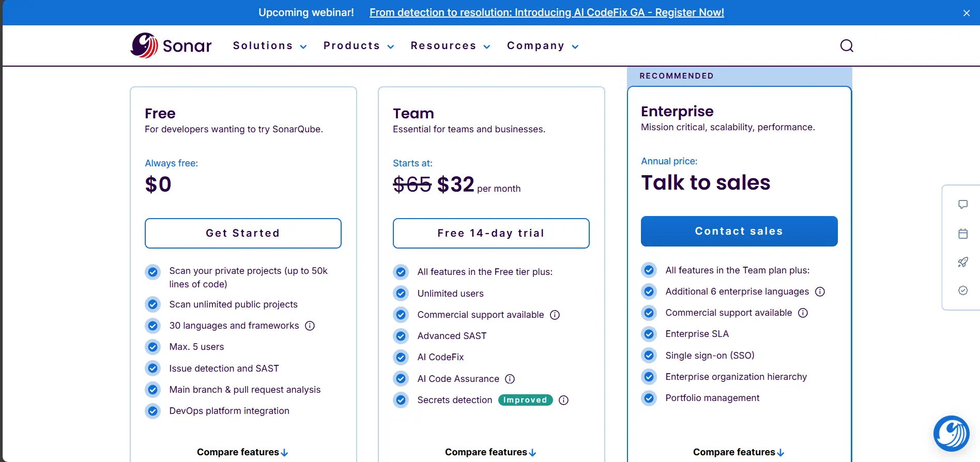Click the $32 per month price
The image size is (980, 462).
pyautogui.click(x=479, y=184)
